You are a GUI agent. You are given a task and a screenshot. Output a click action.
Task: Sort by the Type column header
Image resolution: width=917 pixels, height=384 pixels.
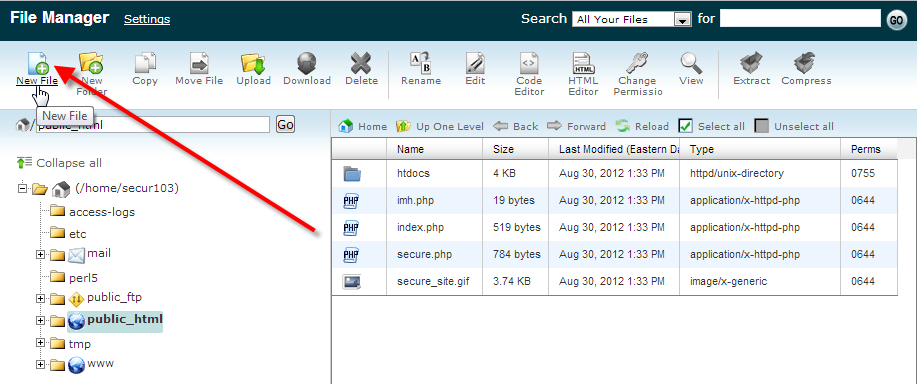click(x=760, y=149)
